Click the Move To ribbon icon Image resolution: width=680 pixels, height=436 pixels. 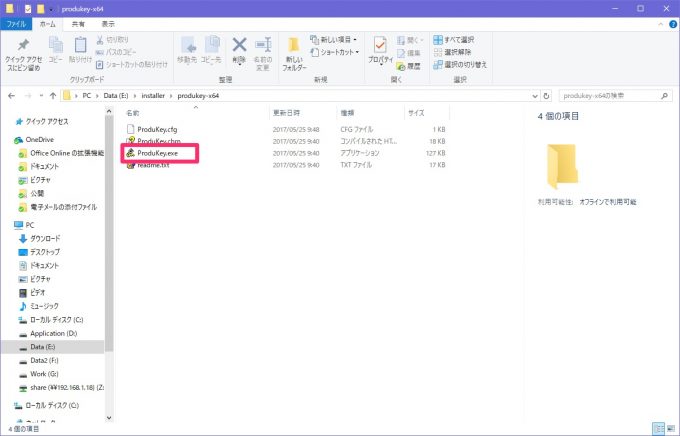187,50
